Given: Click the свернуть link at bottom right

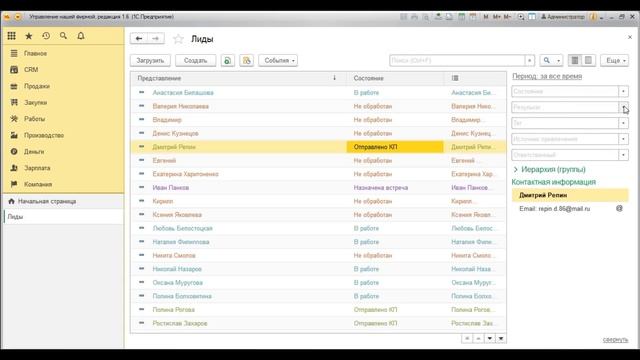Looking at the screenshot, I should point(615,340).
